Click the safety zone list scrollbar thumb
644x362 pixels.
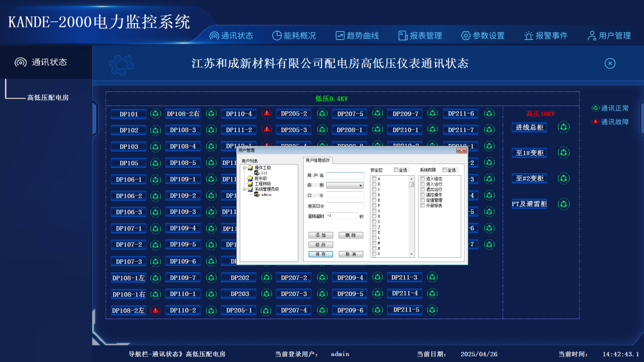[412, 184]
